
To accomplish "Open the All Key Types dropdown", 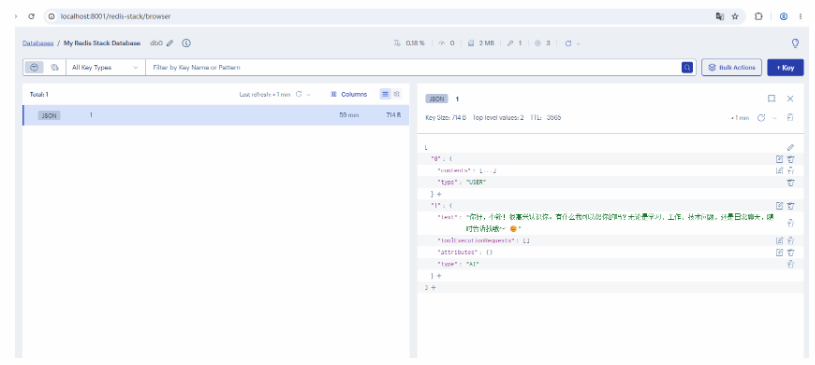I will tap(106, 68).
